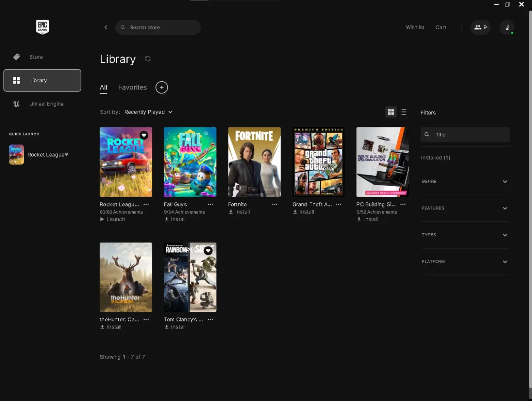This screenshot has height=401, width=532.
Task: Open the user profile avatar
Action: click(507, 27)
